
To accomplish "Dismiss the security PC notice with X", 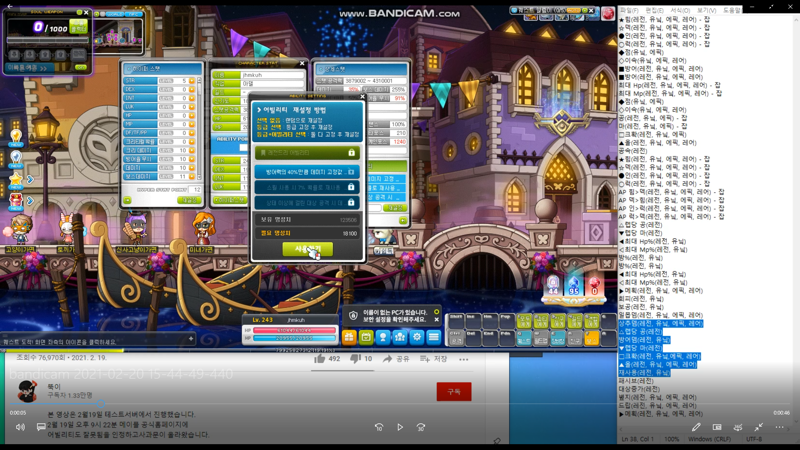I will pos(437,320).
